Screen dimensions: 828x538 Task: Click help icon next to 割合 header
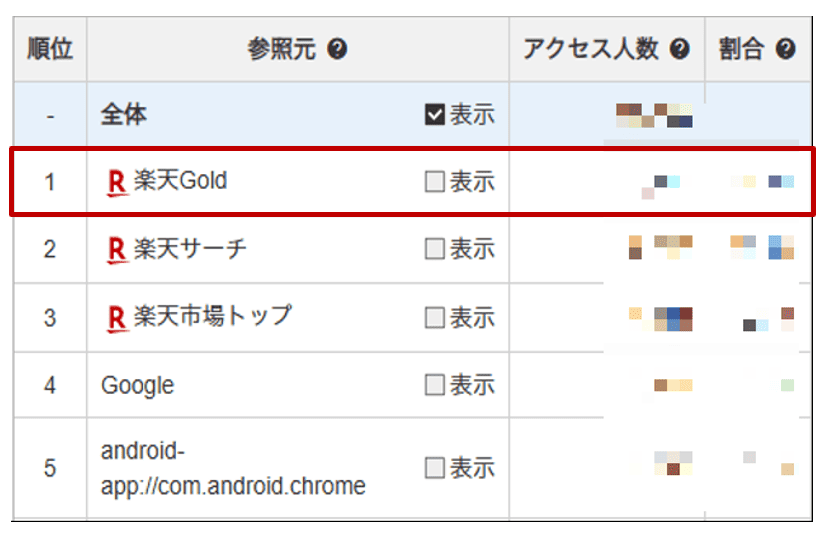click(786, 49)
